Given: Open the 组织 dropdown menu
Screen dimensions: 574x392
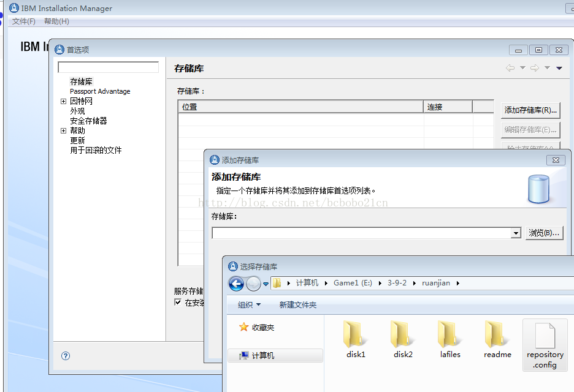Looking at the screenshot, I should (249, 304).
